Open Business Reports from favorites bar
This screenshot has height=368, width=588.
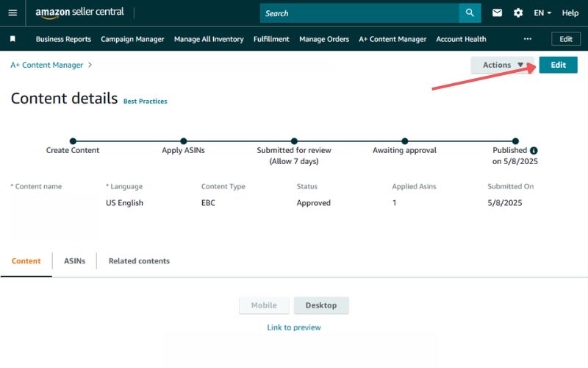[x=63, y=39]
